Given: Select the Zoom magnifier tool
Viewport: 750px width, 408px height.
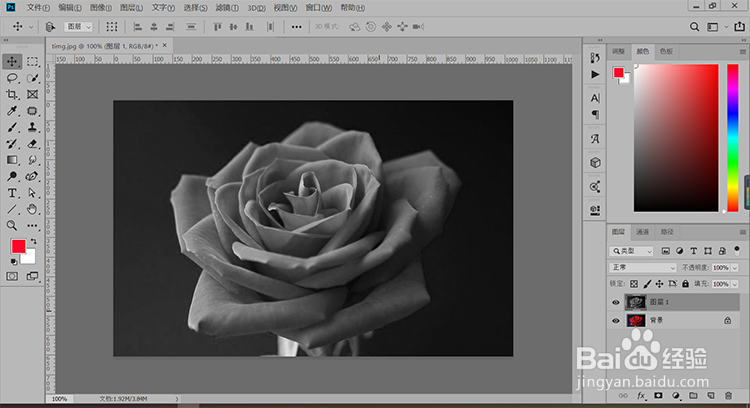Looking at the screenshot, I should pyautogui.click(x=13, y=226).
